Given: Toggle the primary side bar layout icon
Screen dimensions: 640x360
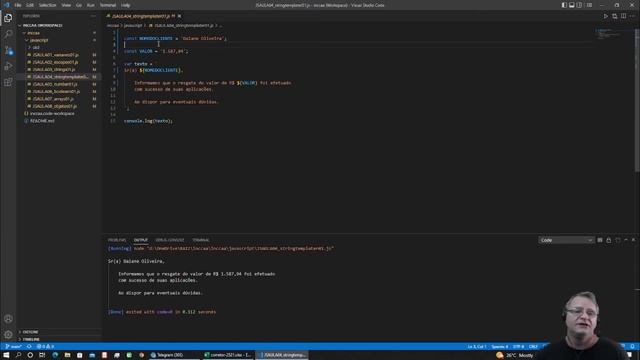Looking at the screenshot, I should coord(564,5).
